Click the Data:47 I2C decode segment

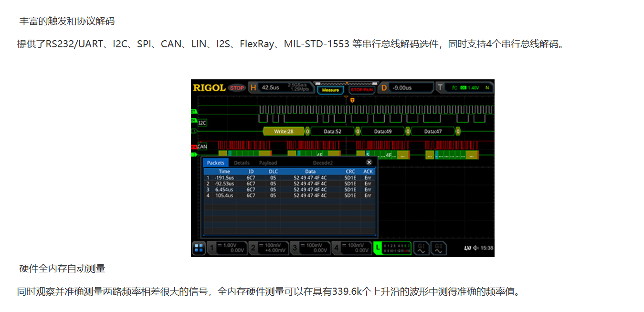click(x=433, y=131)
